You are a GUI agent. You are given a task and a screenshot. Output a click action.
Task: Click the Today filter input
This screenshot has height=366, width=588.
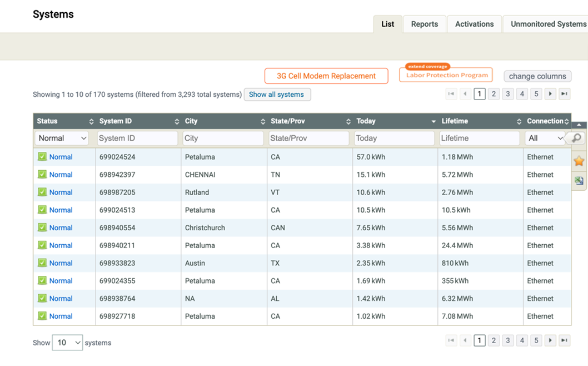coord(394,138)
